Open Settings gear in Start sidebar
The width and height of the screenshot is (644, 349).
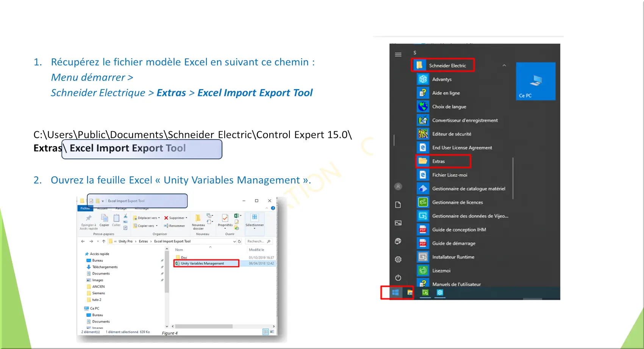coord(398,259)
